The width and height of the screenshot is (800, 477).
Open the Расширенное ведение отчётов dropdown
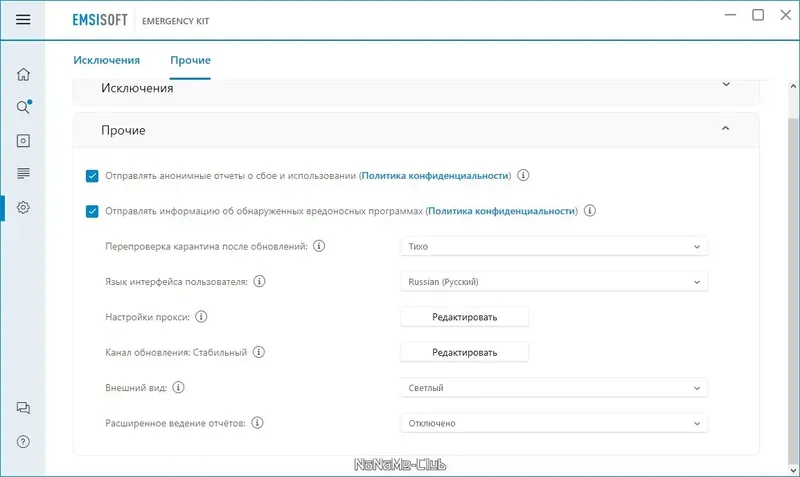click(553, 423)
